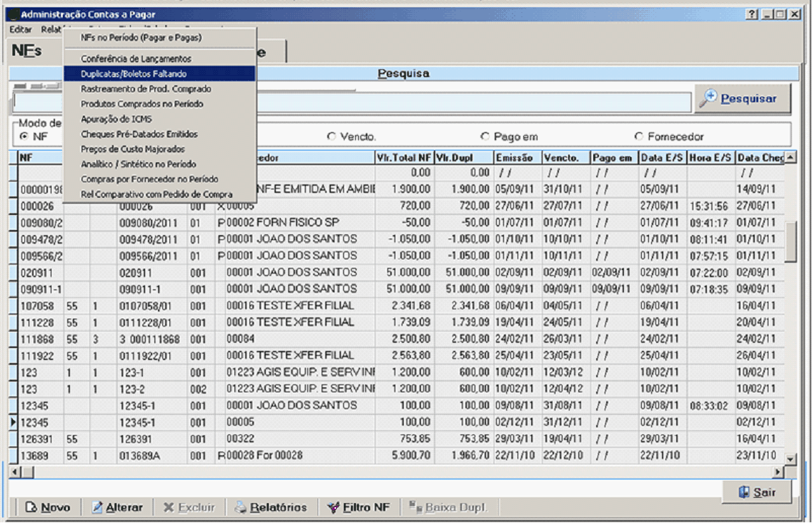Click the Vlr.Total NF column header
Screen dimensions: 812x523
pyautogui.click(x=404, y=157)
